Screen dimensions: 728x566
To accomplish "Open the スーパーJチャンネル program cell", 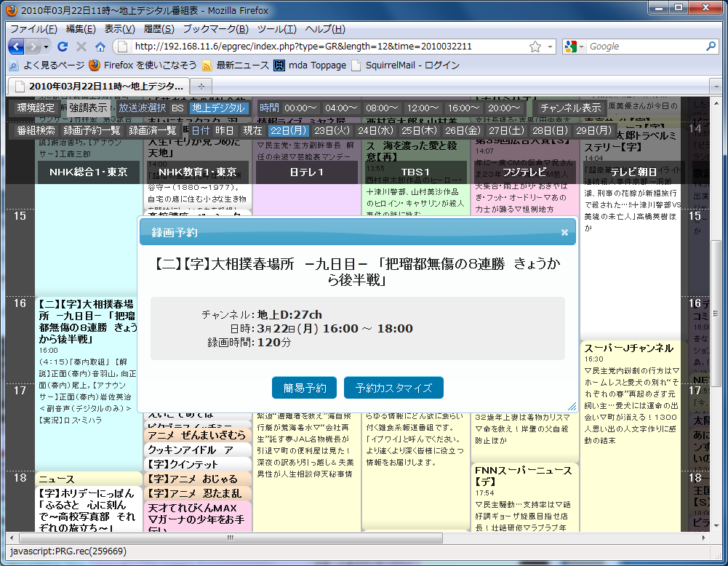I will pos(631,437).
